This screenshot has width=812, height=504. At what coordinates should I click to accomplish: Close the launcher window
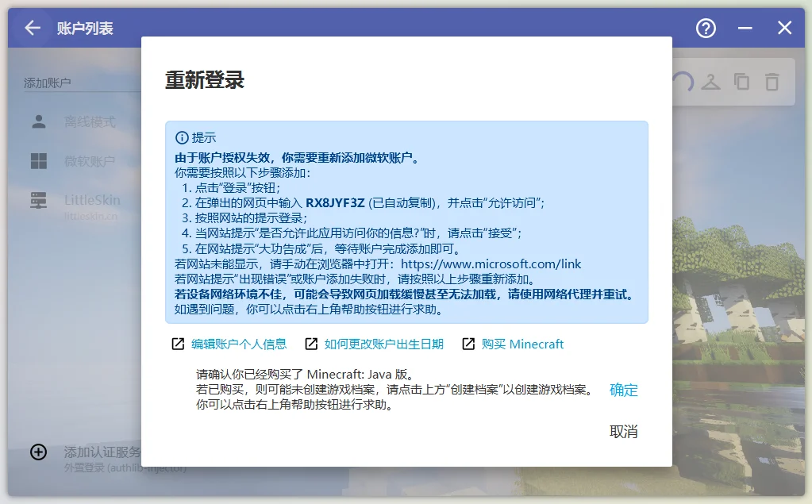[784, 29]
